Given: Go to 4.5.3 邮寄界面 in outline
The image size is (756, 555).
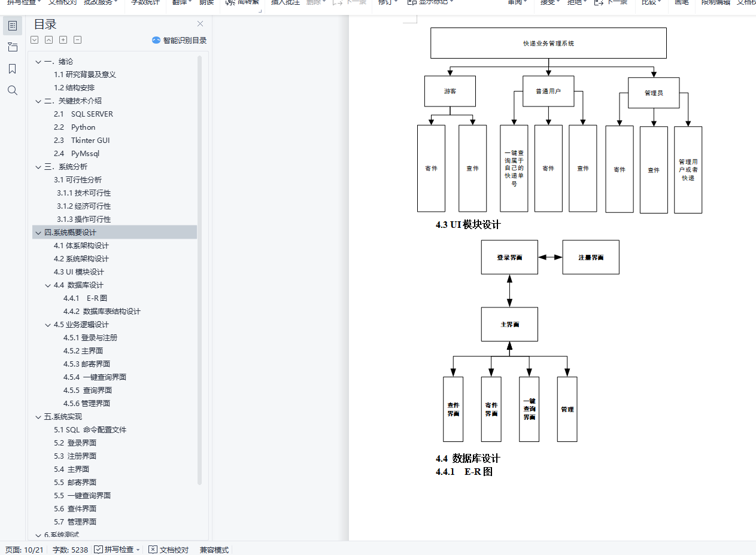Looking at the screenshot, I should pos(87,364).
